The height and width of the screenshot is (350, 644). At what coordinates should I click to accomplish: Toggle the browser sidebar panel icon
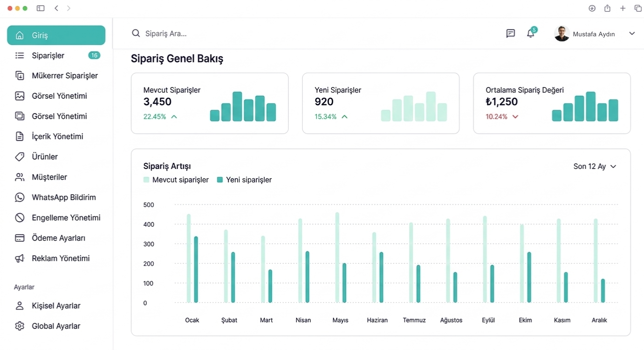[41, 8]
